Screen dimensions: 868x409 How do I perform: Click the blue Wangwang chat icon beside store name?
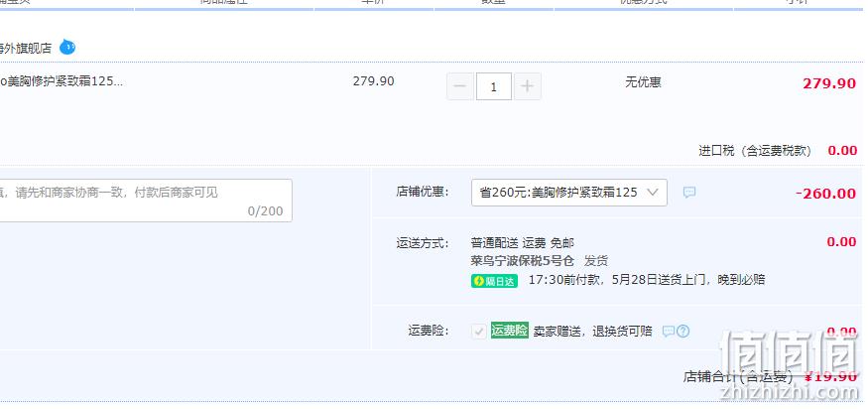pos(67,48)
